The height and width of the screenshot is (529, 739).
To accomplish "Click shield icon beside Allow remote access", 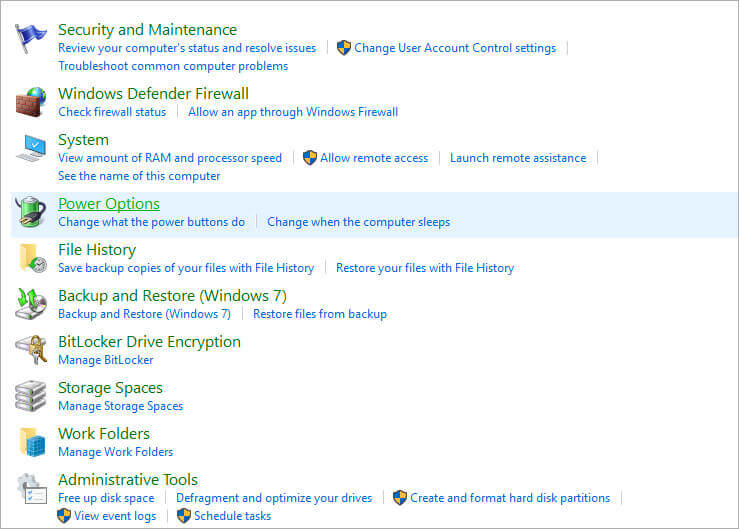I will click(x=310, y=157).
